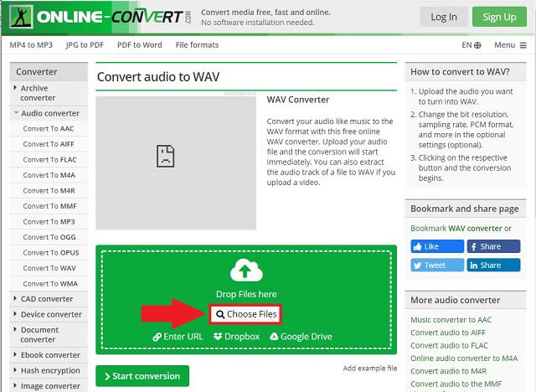The width and height of the screenshot is (536, 392).
Task: Click the Choose Files button
Action: click(245, 314)
